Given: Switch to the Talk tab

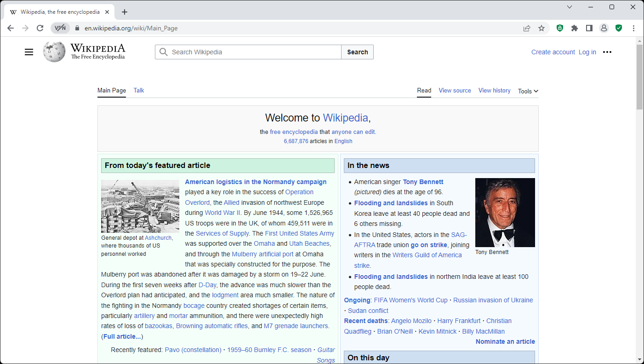Looking at the screenshot, I should 139,90.
